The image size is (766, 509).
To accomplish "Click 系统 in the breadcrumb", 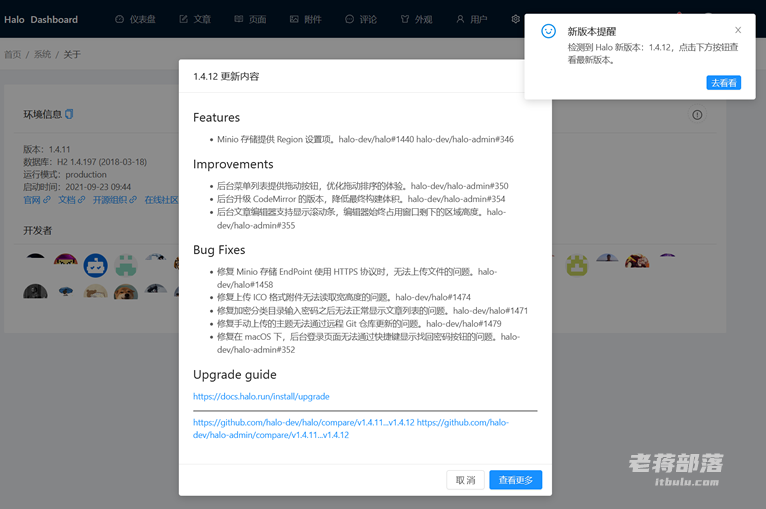I will 43,54.
